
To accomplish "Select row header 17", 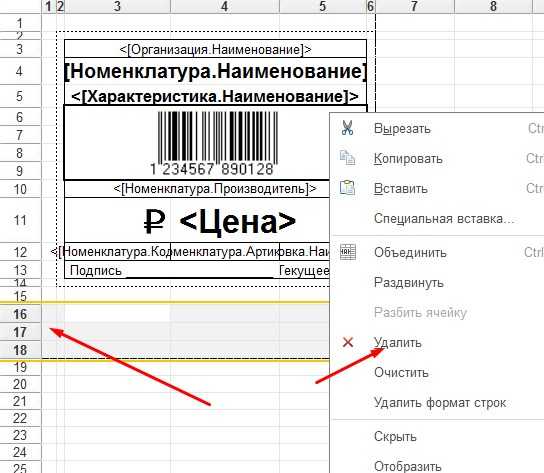I will tap(20, 332).
